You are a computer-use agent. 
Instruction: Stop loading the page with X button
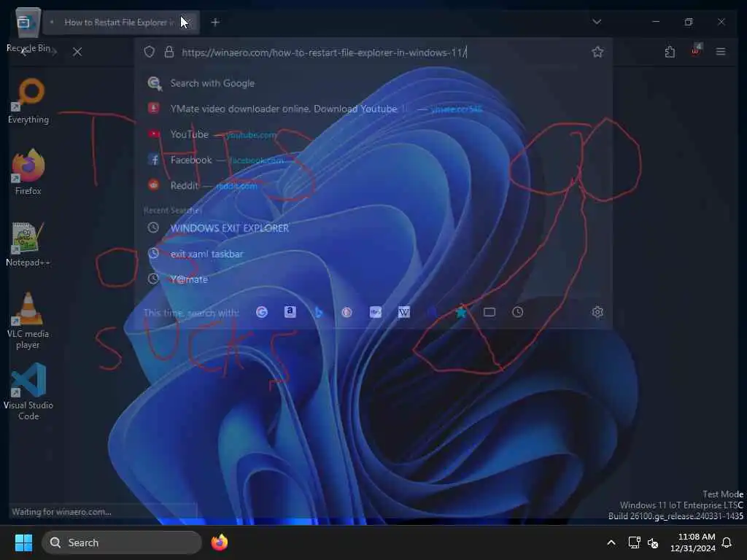click(77, 52)
